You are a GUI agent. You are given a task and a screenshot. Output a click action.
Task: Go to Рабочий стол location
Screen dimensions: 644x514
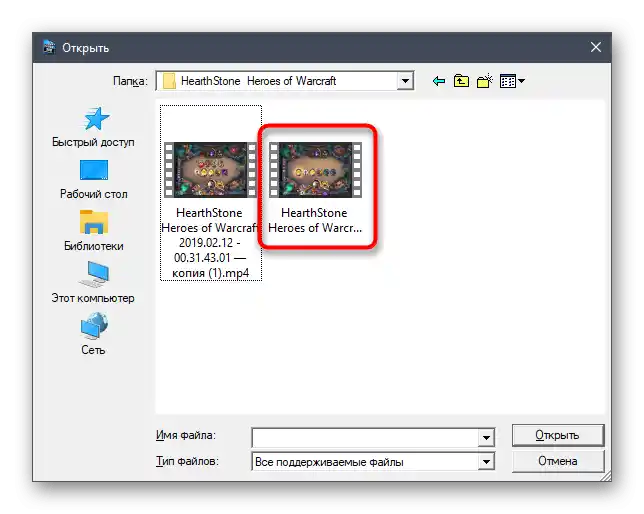[x=94, y=180]
